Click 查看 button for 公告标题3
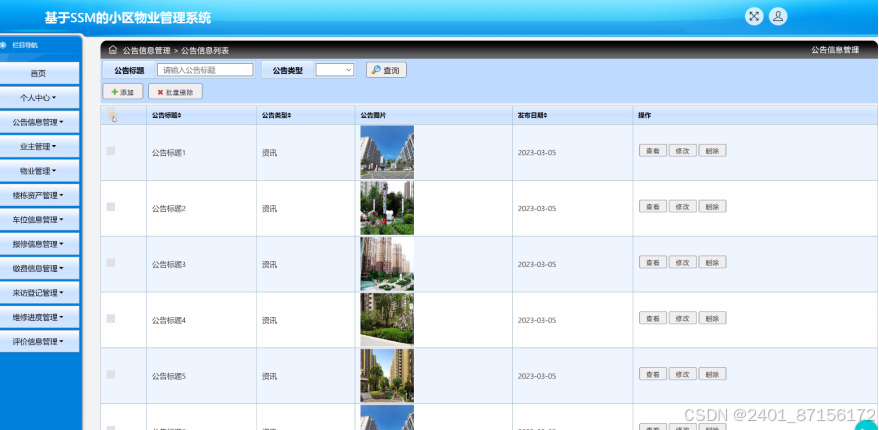Image resolution: width=879 pixels, height=430 pixels. pos(653,262)
